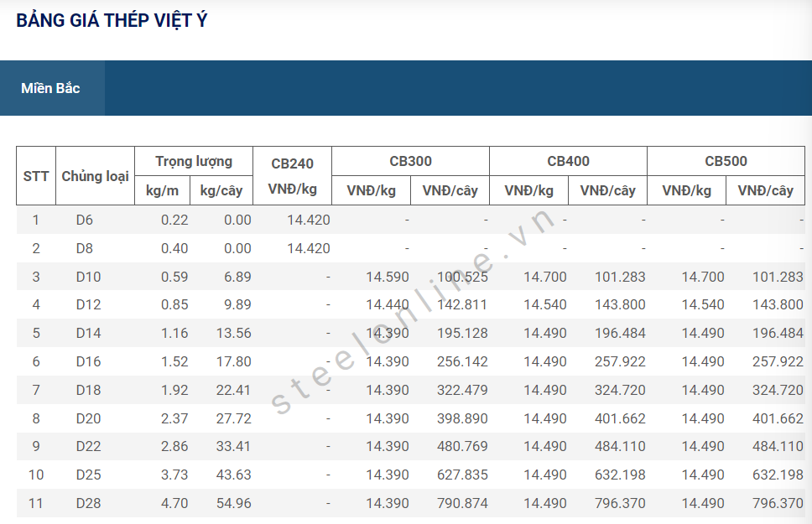Viewport: 812px width, 524px height.
Task: Click the 27.72 kg/cây value
Action: click(x=234, y=418)
